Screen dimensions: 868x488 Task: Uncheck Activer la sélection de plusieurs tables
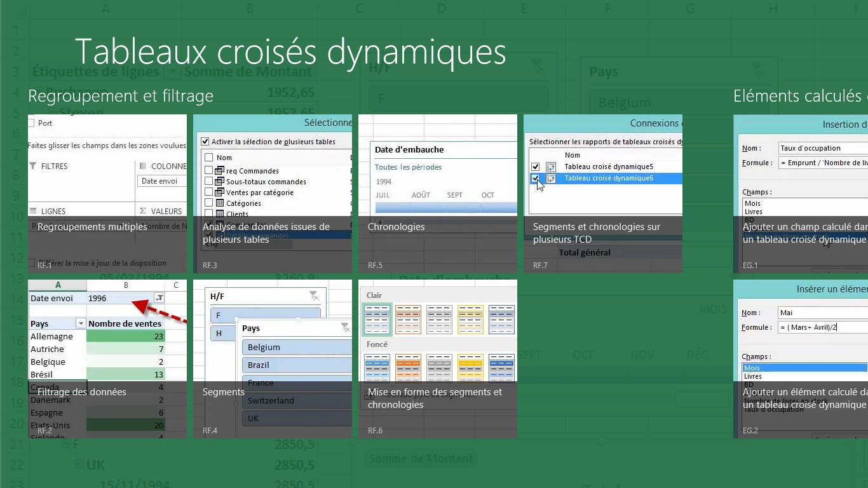point(205,142)
